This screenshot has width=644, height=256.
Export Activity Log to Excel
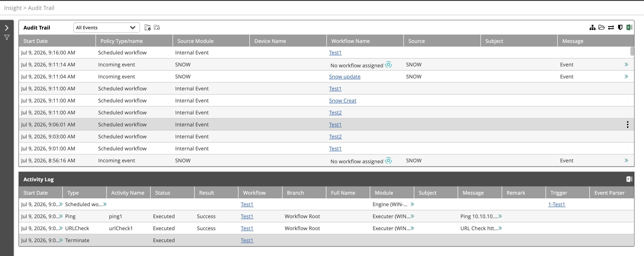pos(629,179)
